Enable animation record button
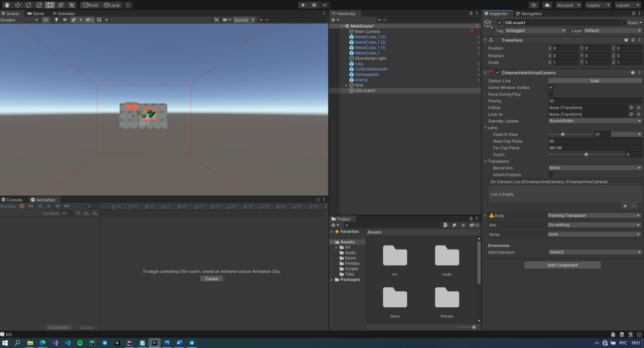The image size is (644, 348). tap(22, 206)
